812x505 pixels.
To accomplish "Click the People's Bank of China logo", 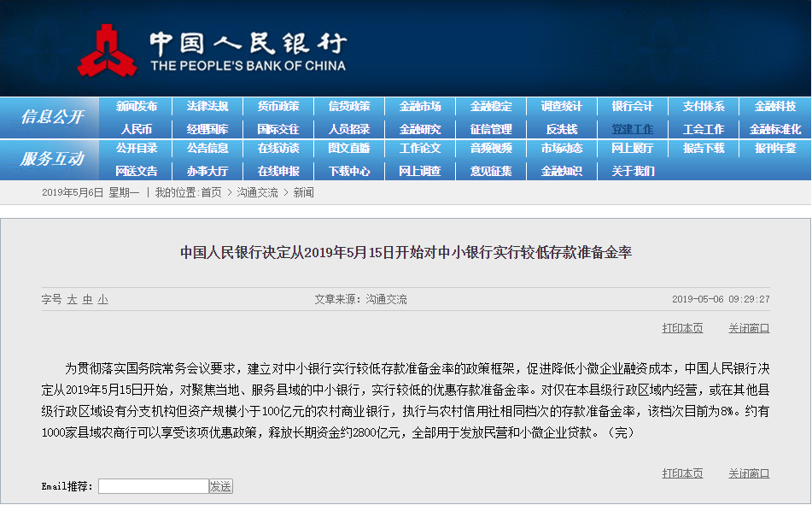I will click(x=211, y=50).
